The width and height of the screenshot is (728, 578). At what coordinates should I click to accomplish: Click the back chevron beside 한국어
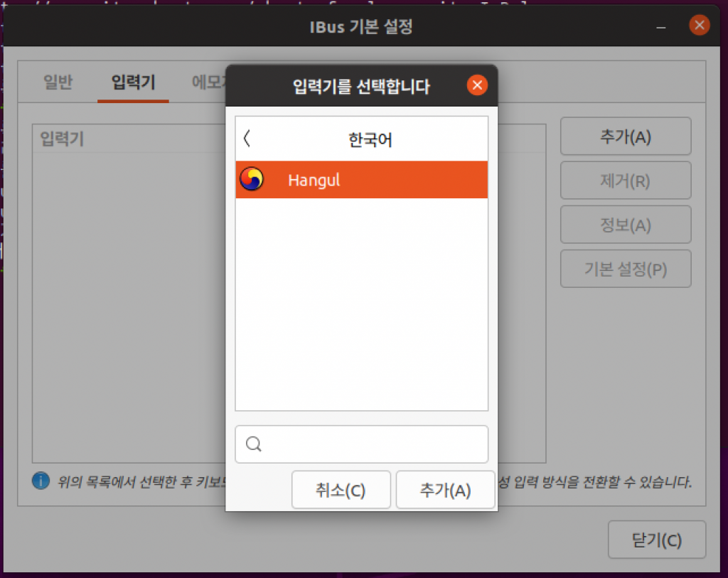246,139
